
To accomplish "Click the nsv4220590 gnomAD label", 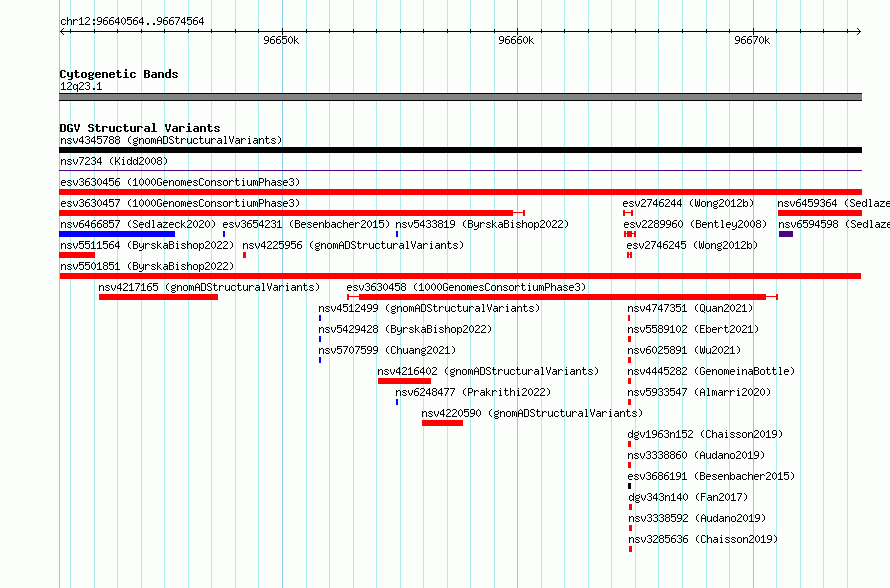I will (x=532, y=413).
